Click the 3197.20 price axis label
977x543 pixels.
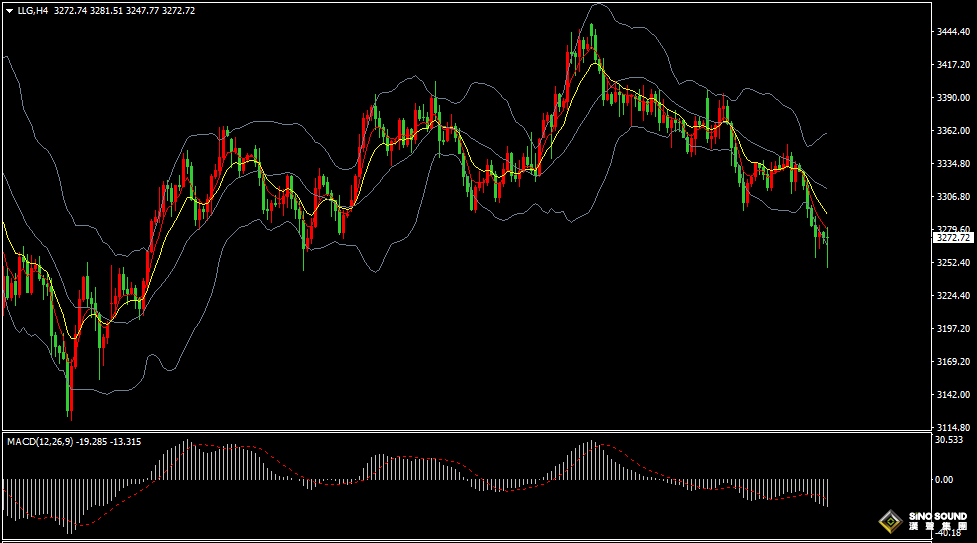(953, 329)
